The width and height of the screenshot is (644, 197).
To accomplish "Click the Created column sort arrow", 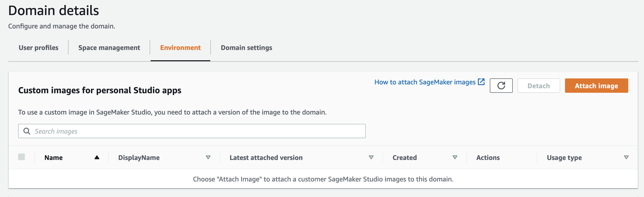I will click(455, 158).
